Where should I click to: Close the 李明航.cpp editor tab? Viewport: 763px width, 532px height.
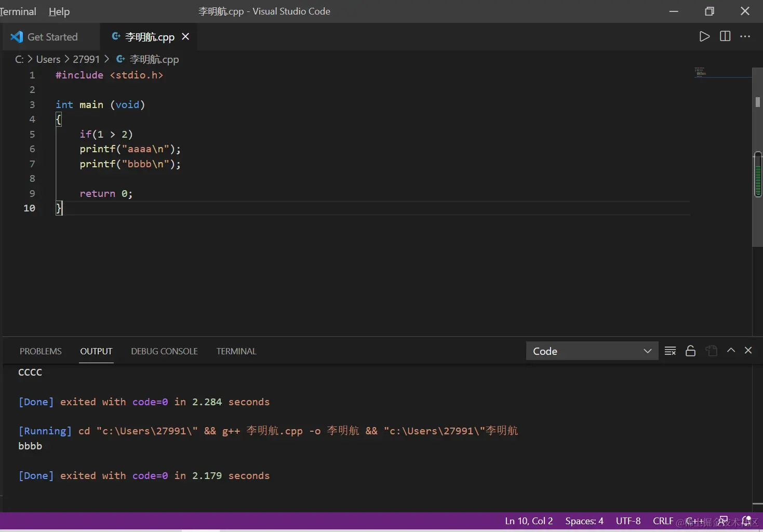click(x=185, y=36)
